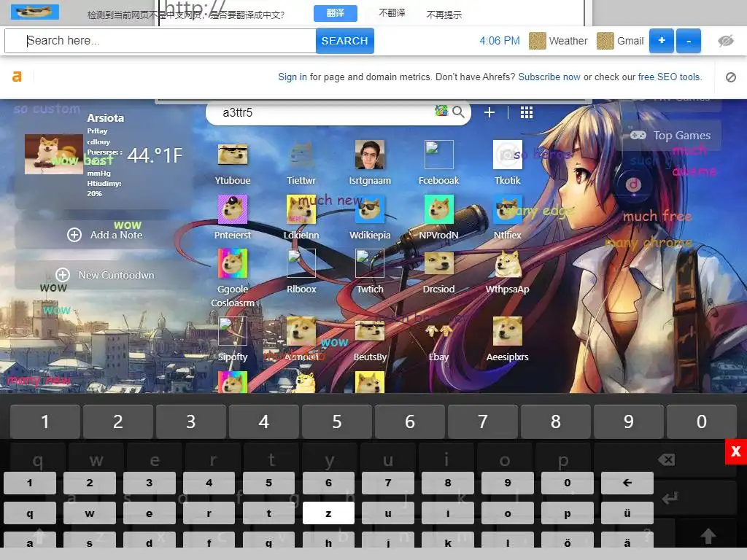This screenshot has height=560, width=747.
Task: Open the Top Games panel
Action: pyautogui.click(x=671, y=135)
